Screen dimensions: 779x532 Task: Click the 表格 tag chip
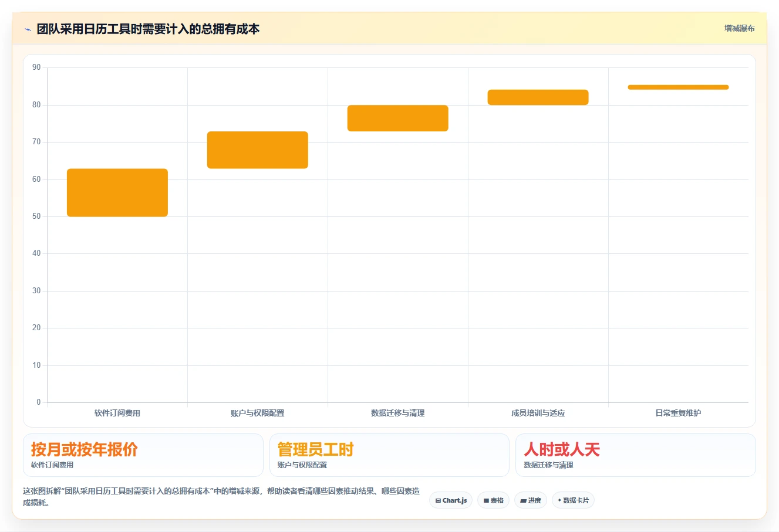493,500
